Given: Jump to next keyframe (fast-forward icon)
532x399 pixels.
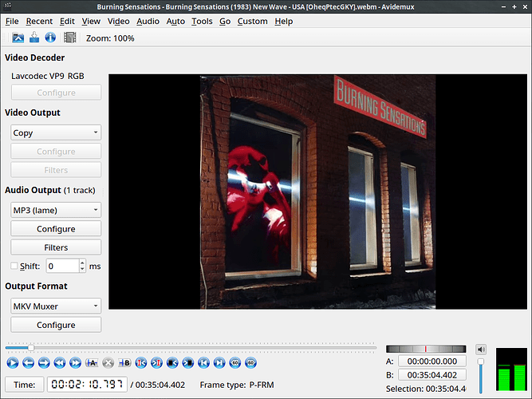Looking at the screenshot, I should point(75,363).
